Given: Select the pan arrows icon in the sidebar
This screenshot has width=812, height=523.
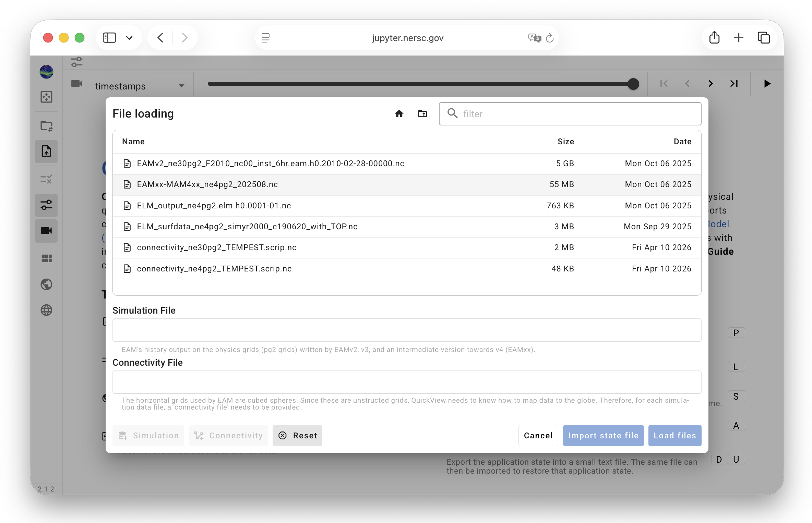Looking at the screenshot, I should point(46,97).
